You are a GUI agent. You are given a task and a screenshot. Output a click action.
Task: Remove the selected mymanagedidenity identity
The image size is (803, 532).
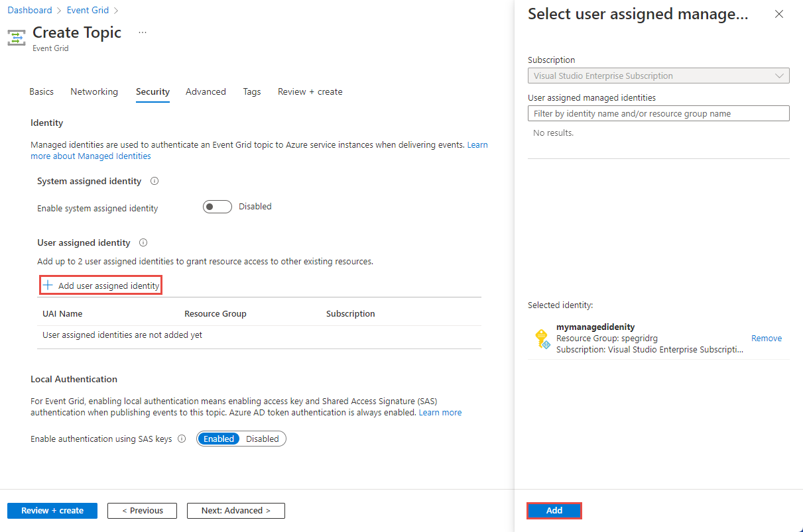tap(766, 338)
